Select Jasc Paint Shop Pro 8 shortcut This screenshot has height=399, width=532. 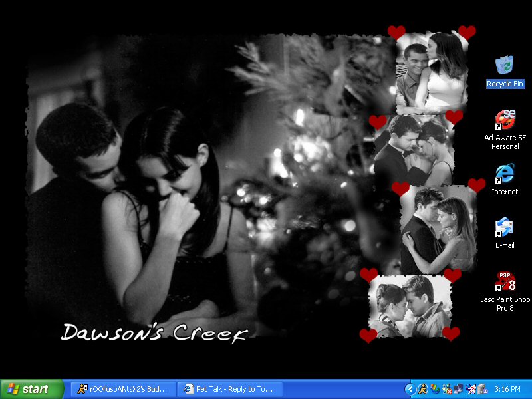pyautogui.click(x=505, y=281)
